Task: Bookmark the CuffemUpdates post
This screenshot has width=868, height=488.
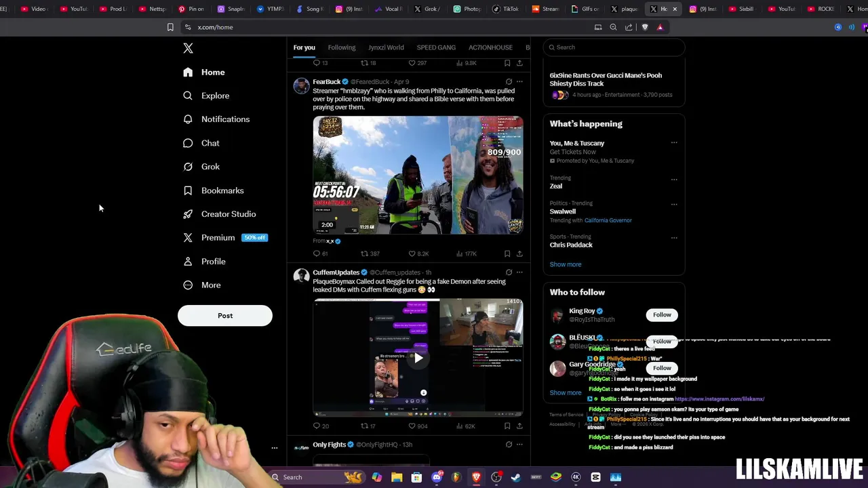Action: tap(507, 426)
